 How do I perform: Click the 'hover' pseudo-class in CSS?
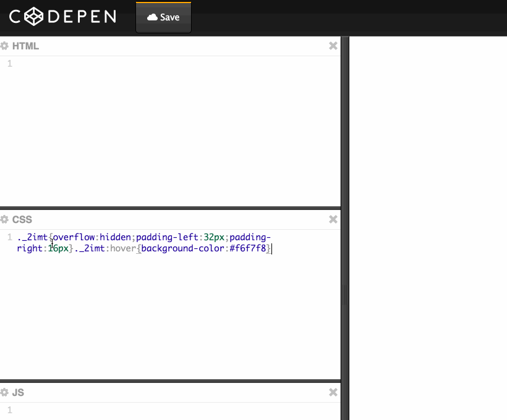123,248
